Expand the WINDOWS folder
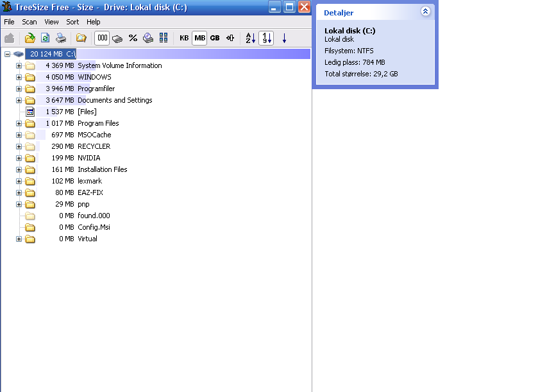Viewport: 538px width, 392px height. point(19,77)
